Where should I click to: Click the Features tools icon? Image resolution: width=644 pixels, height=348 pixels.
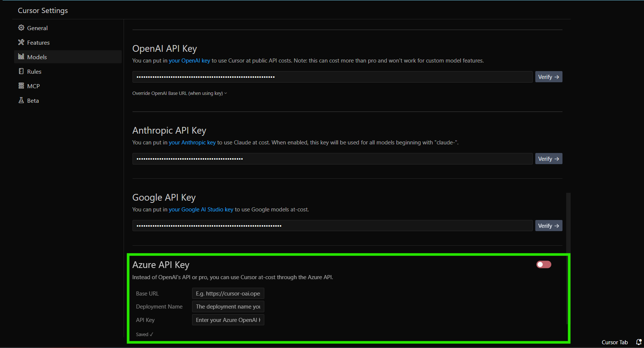click(x=21, y=42)
